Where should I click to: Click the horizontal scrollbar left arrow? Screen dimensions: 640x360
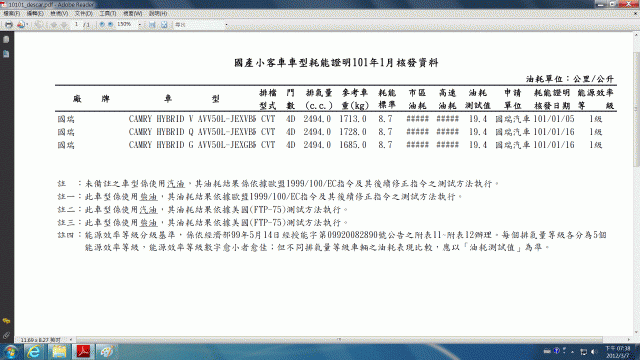(71, 340)
